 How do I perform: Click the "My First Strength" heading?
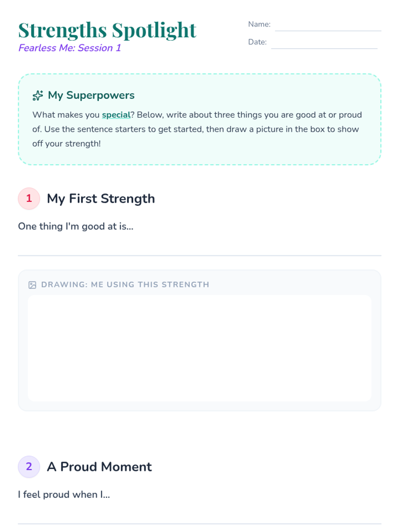pyautogui.click(x=101, y=199)
